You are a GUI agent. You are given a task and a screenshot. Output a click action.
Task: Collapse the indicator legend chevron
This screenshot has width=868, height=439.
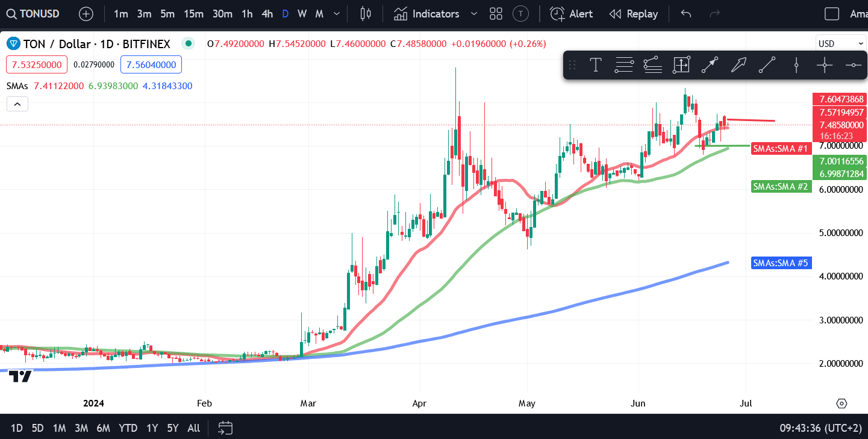pos(17,104)
